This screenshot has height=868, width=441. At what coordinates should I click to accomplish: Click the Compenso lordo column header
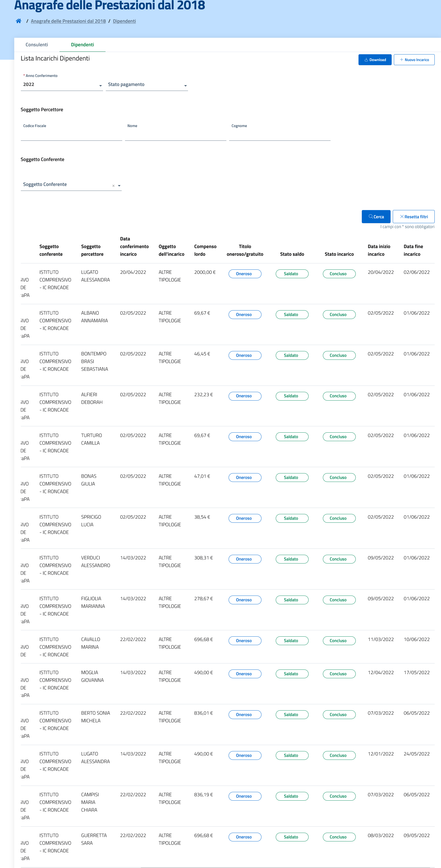pyautogui.click(x=205, y=250)
